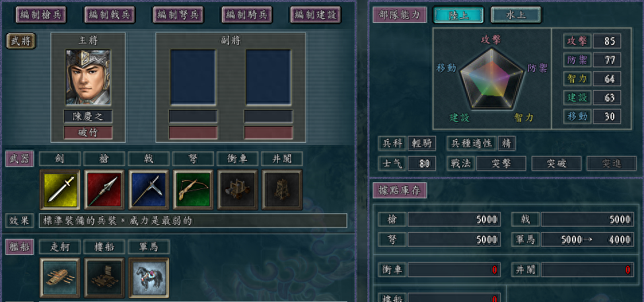This screenshot has width=644, height=302.
Task: Click the 武將 button
Action: (21, 41)
